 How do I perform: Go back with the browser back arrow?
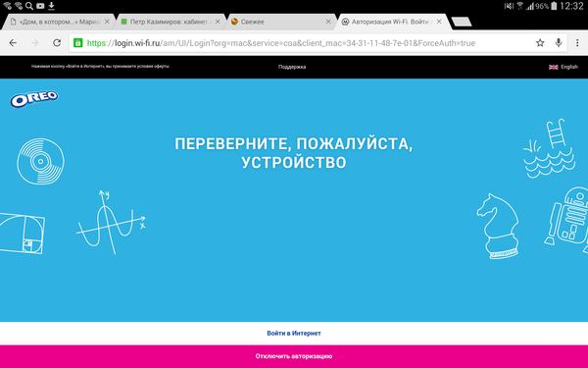click(13, 43)
